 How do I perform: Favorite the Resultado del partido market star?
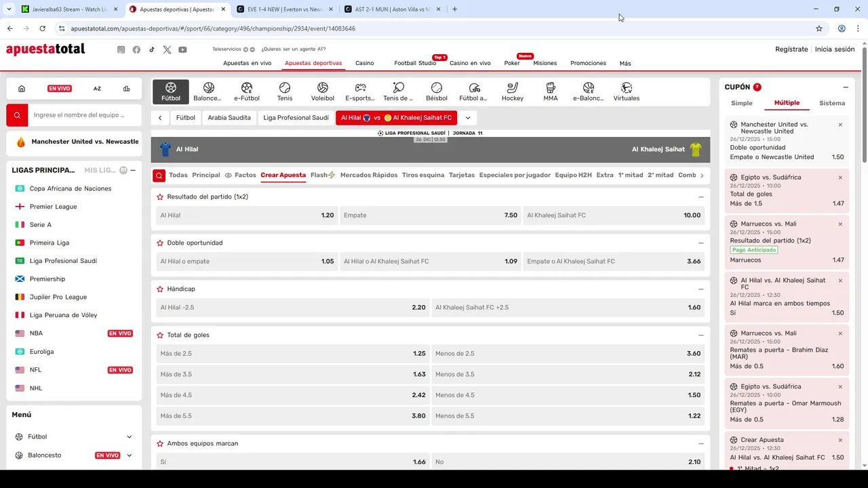pyautogui.click(x=160, y=197)
